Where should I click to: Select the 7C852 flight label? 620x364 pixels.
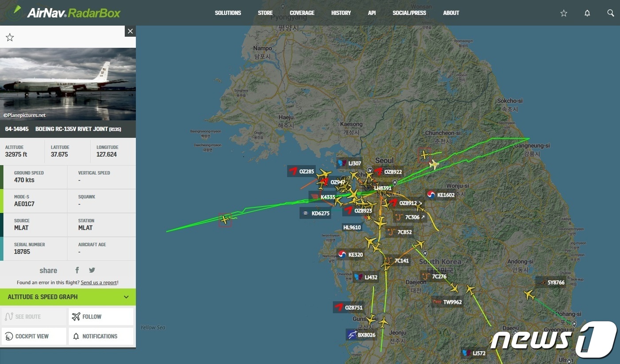tap(399, 232)
